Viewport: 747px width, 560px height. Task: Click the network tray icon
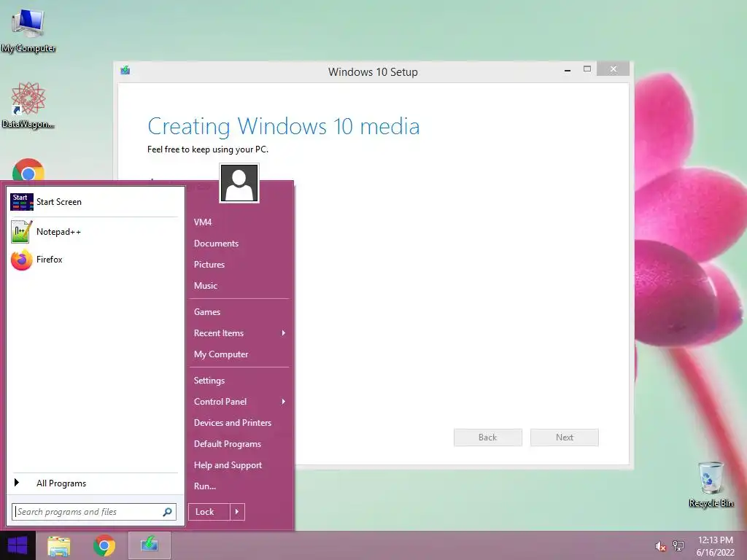678,546
